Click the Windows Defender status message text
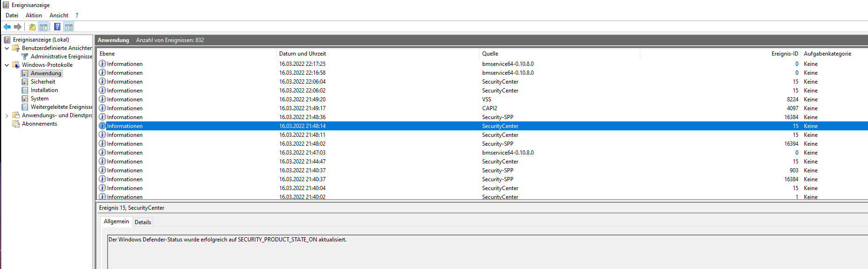The height and width of the screenshot is (269, 868). [228, 240]
